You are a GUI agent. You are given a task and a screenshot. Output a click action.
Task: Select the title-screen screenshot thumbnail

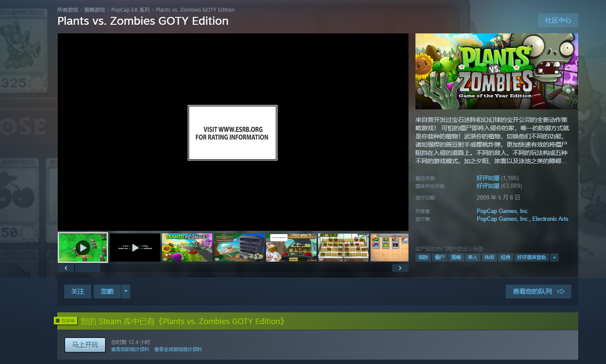(187, 247)
